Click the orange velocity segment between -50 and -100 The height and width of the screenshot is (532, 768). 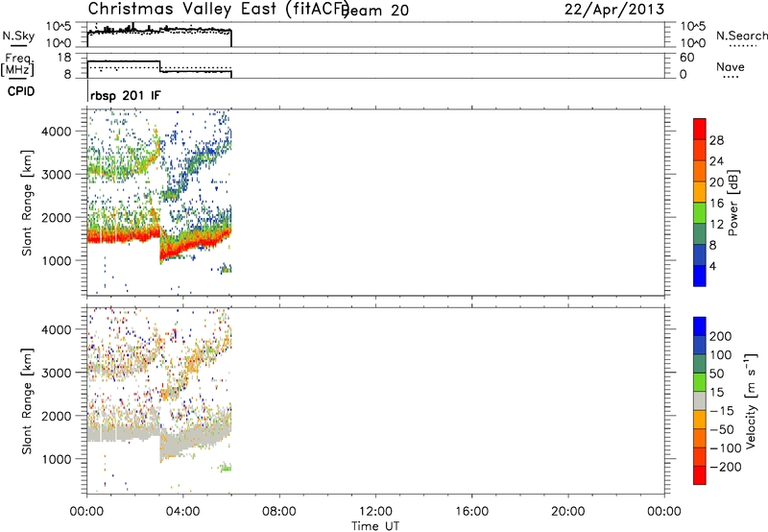point(700,438)
